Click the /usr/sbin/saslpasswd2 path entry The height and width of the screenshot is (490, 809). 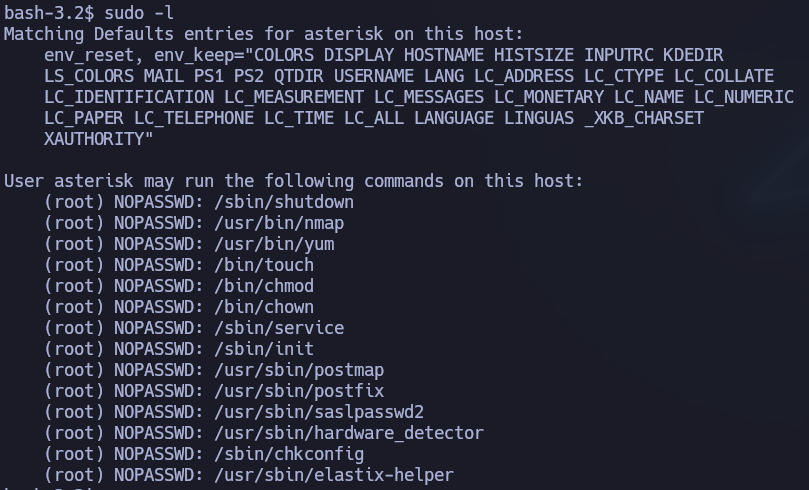coord(319,412)
